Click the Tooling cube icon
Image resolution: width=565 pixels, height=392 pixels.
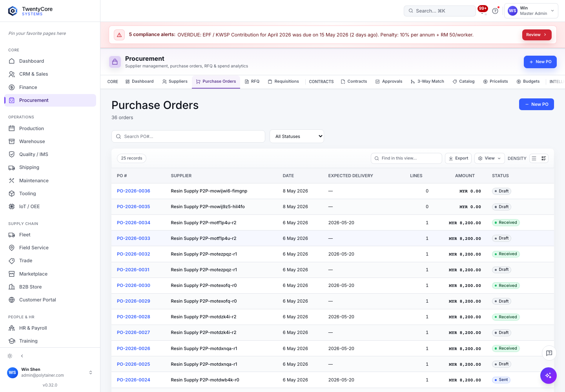tap(12, 194)
